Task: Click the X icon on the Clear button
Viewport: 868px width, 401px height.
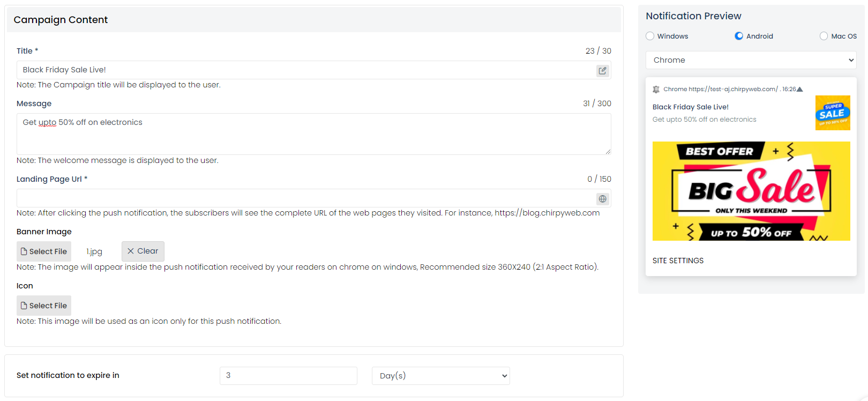Action: coord(131,251)
